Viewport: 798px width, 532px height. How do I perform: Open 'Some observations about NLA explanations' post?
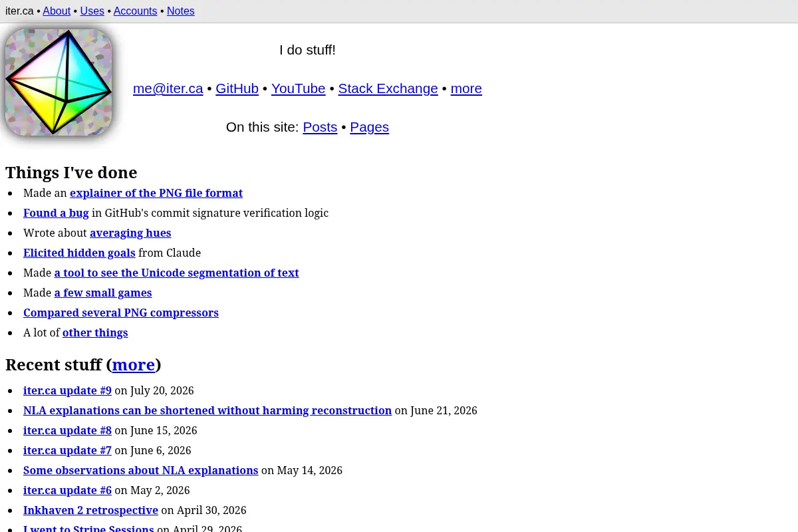click(x=140, y=470)
